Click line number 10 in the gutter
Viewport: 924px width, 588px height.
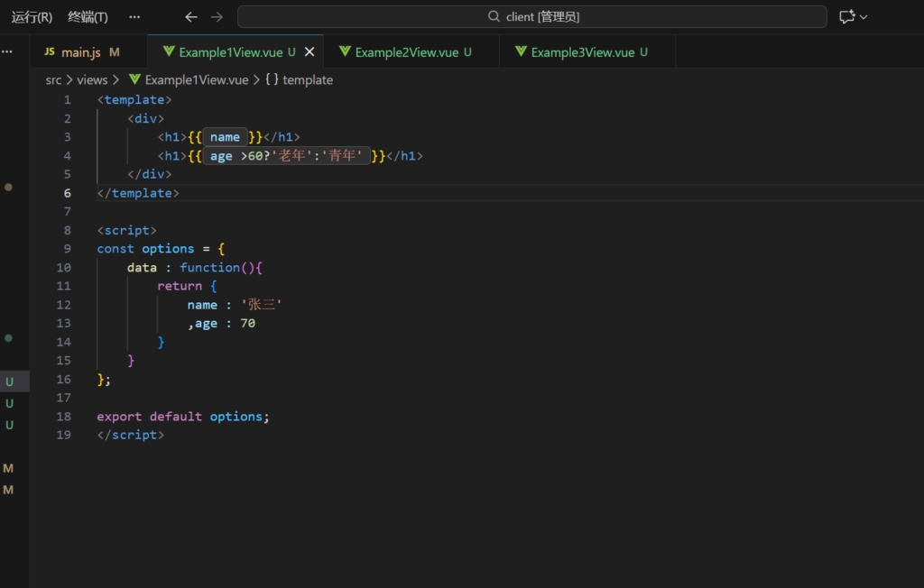coord(63,268)
